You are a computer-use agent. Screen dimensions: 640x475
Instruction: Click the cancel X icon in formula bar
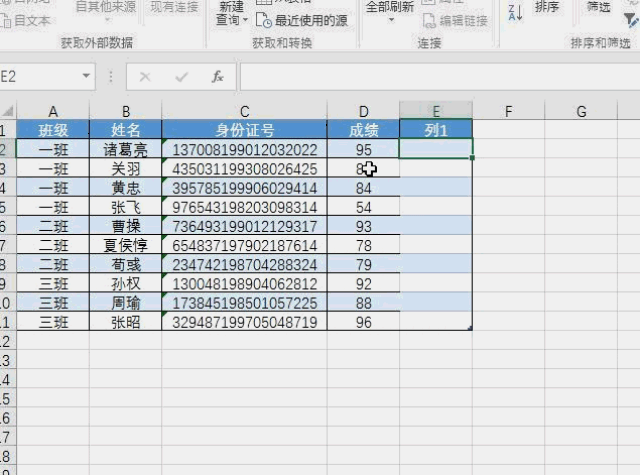[x=145, y=77]
